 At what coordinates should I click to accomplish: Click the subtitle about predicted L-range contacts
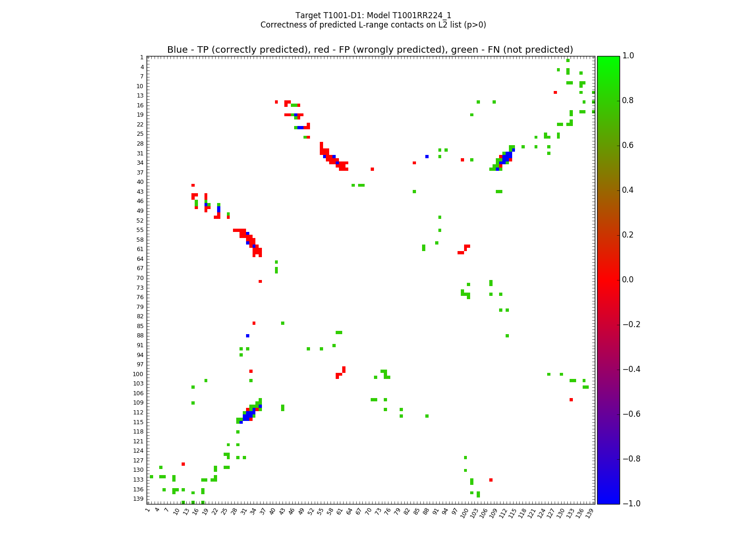pos(373,25)
